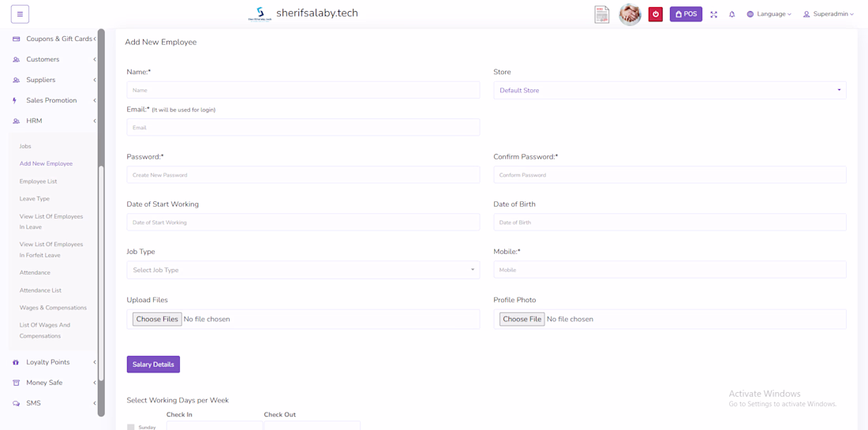Viewport: 868px width, 430px height.
Task: Open the POS button
Action: pyautogui.click(x=686, y=14)
